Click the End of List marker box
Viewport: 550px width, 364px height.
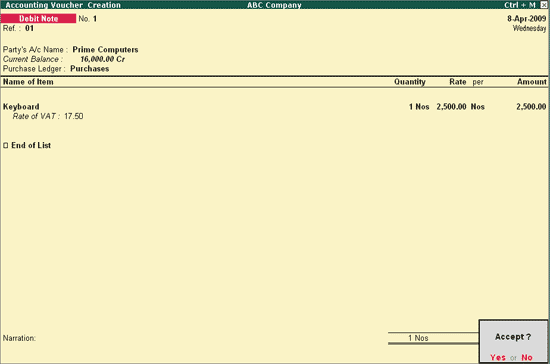click(x=5, y=145)
